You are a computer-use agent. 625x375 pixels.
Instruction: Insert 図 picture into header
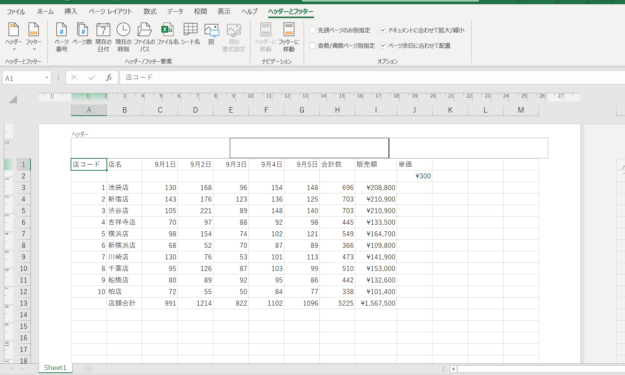tap(211, 34)
